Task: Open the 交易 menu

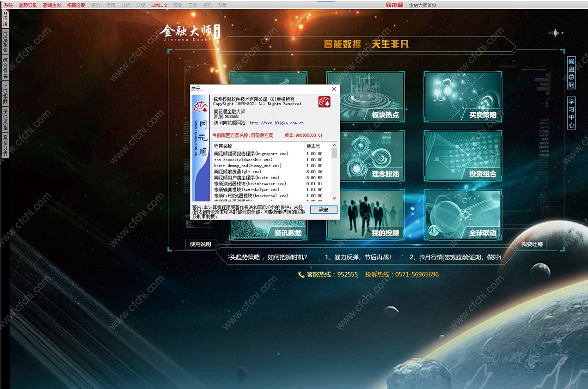Action: (141, 5)
